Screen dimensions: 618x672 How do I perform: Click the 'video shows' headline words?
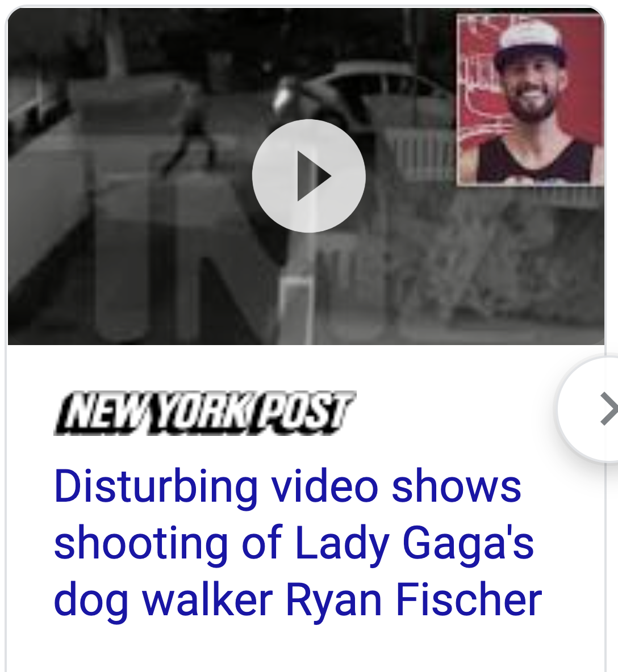[396, 487]
